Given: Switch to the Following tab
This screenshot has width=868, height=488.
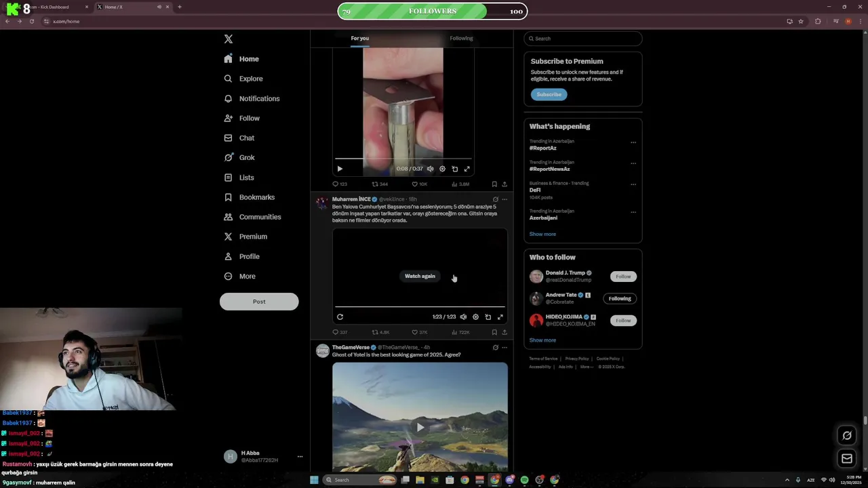Looking at the screenshot, I should [461, 38].
